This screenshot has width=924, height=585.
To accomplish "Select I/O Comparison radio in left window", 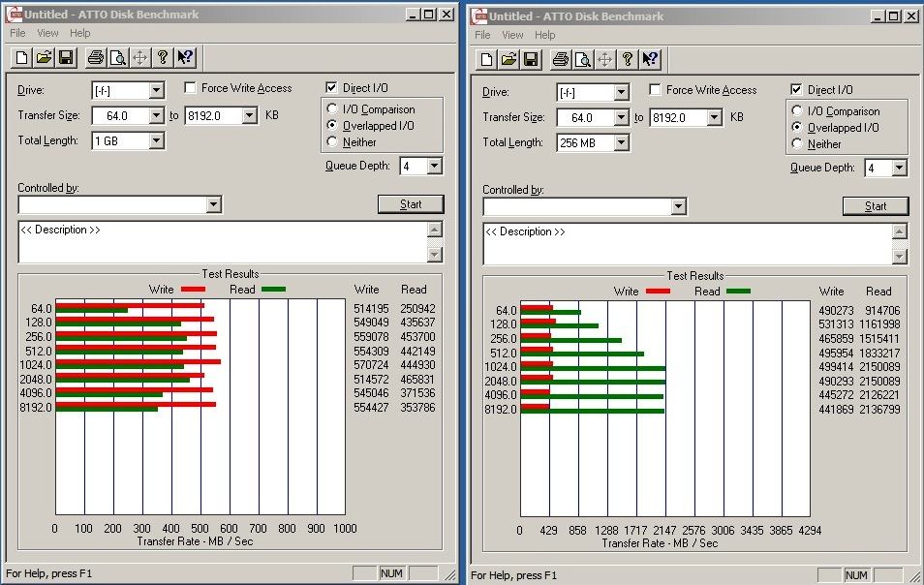I will [x=332, y=109].
